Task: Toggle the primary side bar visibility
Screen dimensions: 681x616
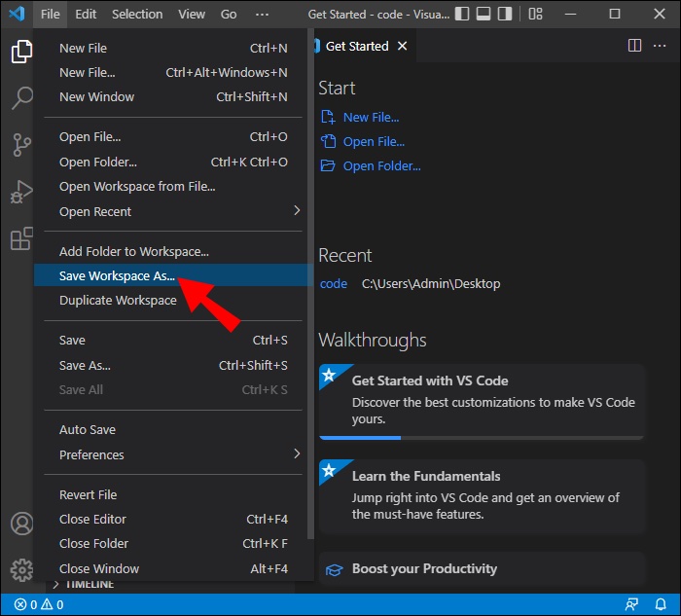Action: (462, 15)
